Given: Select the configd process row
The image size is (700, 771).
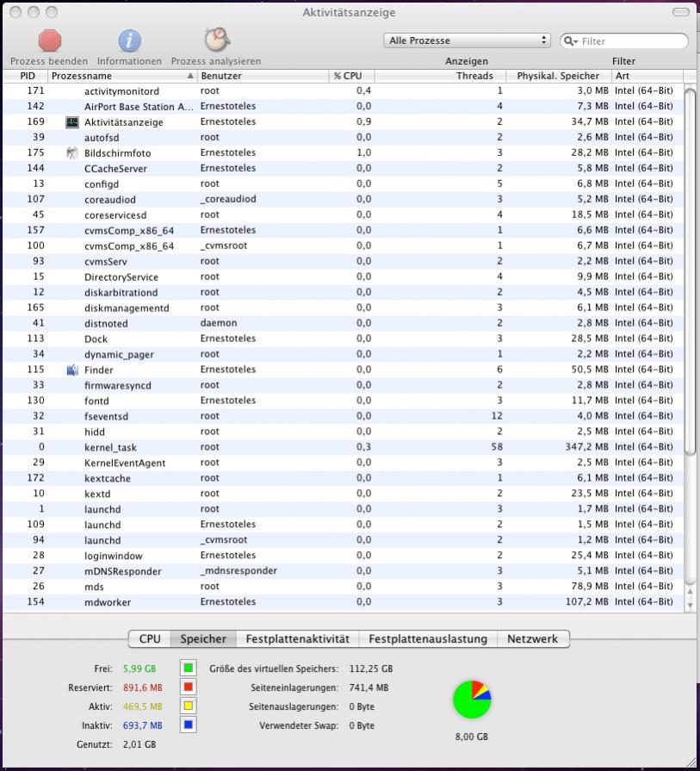Looking at the screenshot, I should click(x=344, y=183).
